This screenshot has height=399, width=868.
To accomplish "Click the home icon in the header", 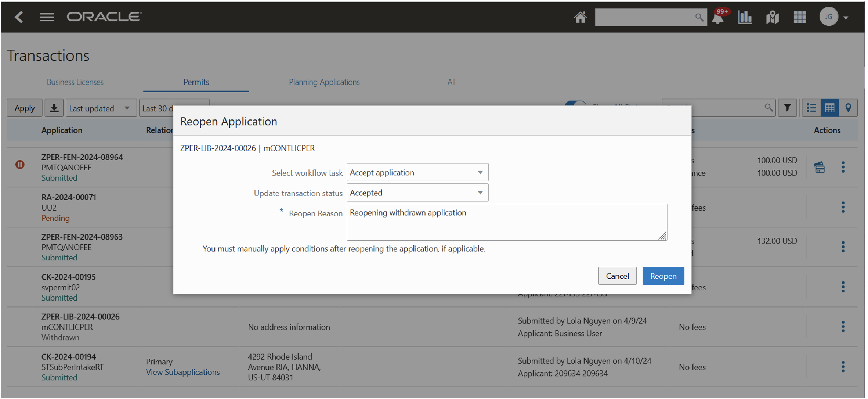I will (x=580, y=17).
